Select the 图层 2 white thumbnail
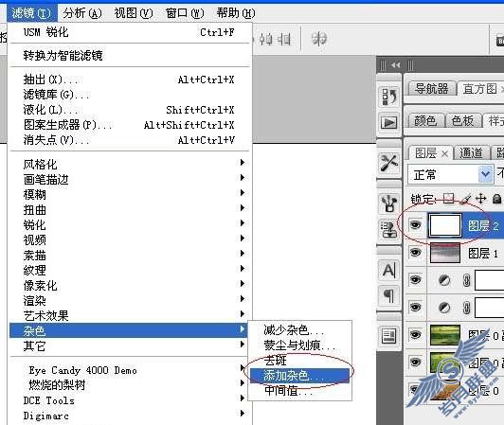Image resolution: width=504 pixels, height=425 pixels. point(445,225)
